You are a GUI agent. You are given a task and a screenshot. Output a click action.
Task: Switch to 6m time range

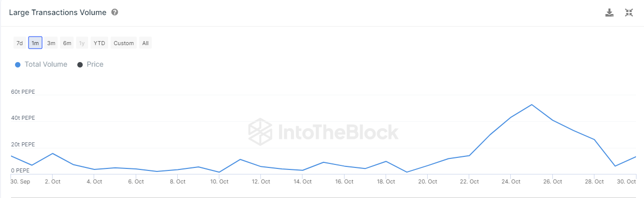point(67,43)
